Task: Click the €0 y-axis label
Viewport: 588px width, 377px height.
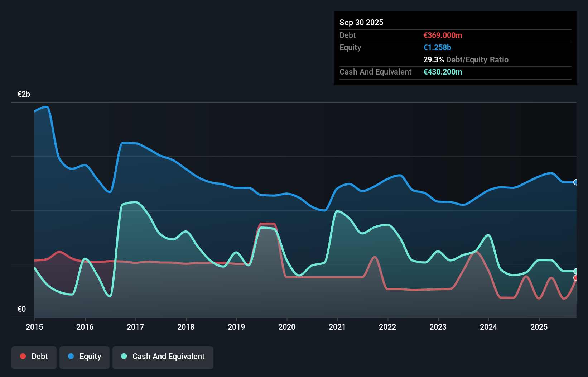Action: pos(21,309)
